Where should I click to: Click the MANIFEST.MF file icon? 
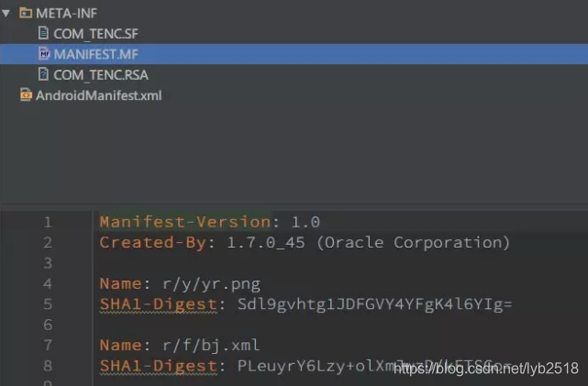pos(43,53)
